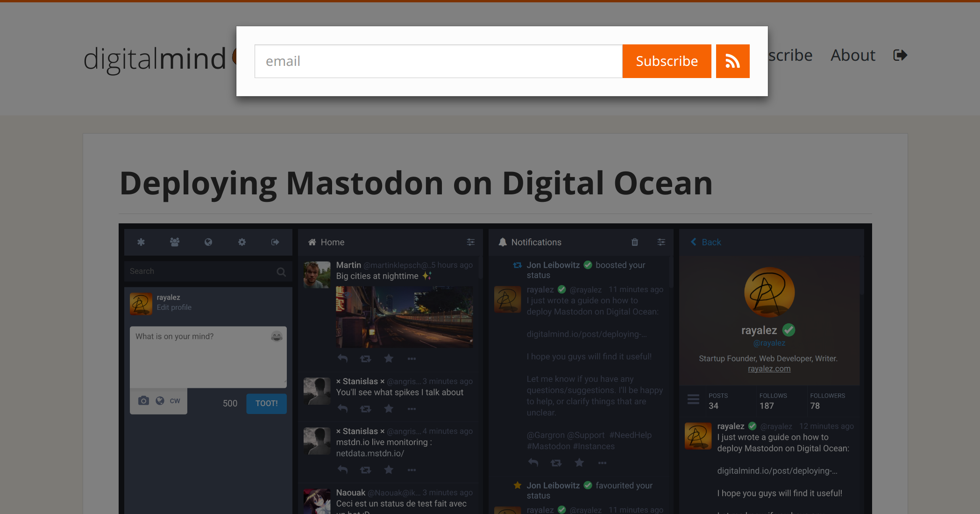This screenshot has height=514, width=980.
Task: Open the rayalez.com profile link
Action: point(769,369)
